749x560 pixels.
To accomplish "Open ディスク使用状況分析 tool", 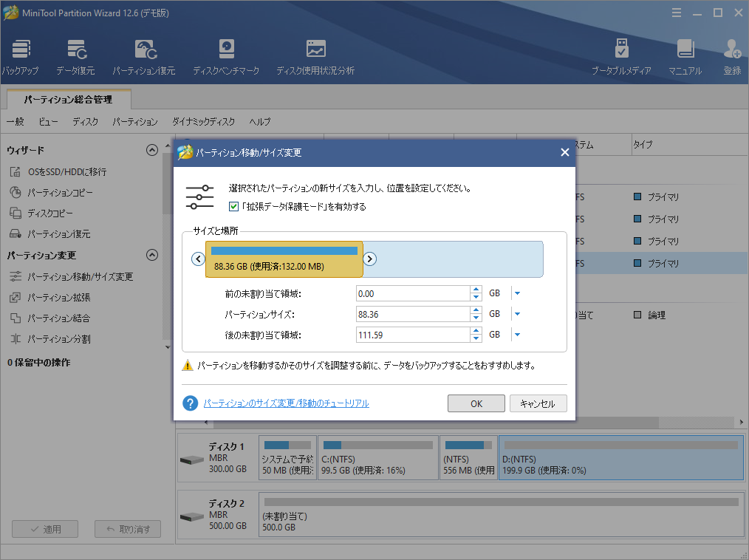I will point(315,50).
